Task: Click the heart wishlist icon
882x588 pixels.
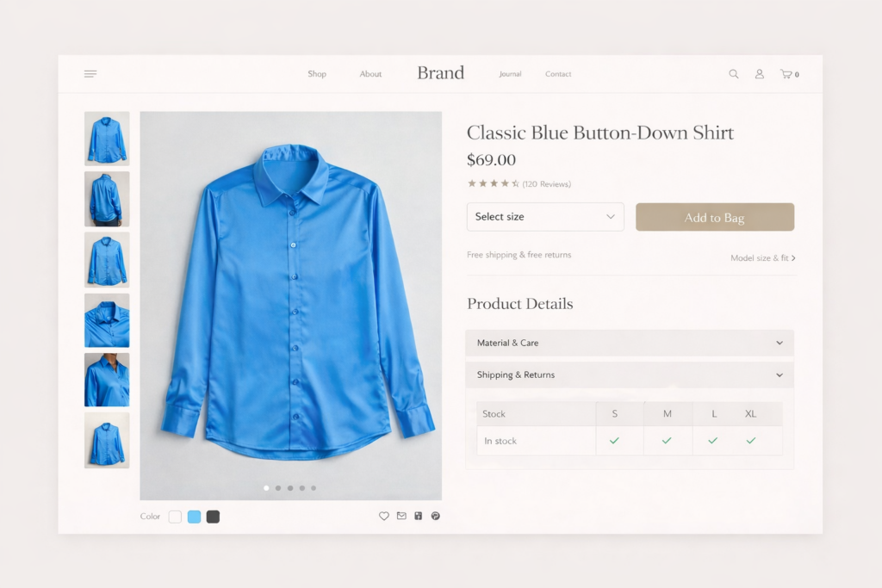Action: tap(384, 516)
